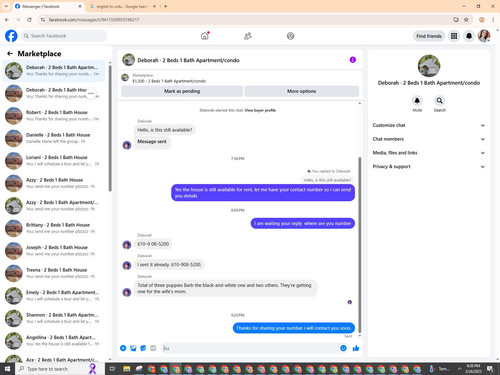The image size is (500, 375).
Task: Go to the Home feed icon
Action: click(205, 36)
